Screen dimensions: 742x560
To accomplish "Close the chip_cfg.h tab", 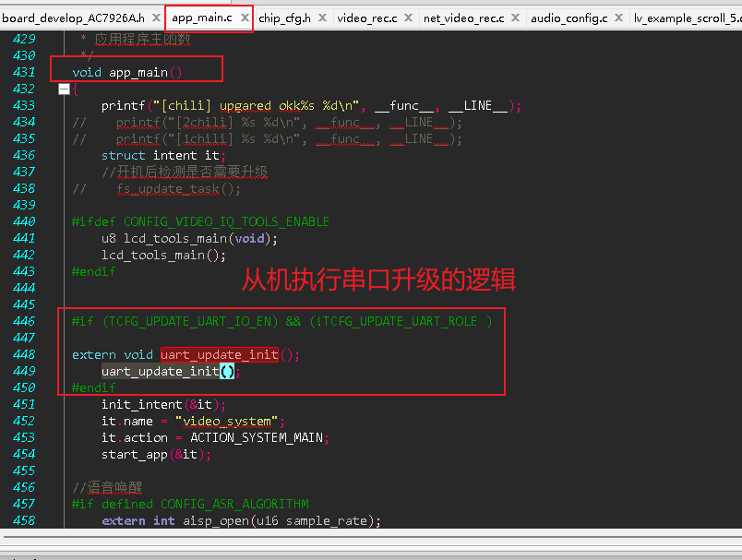I will click(x=323, y=18).
